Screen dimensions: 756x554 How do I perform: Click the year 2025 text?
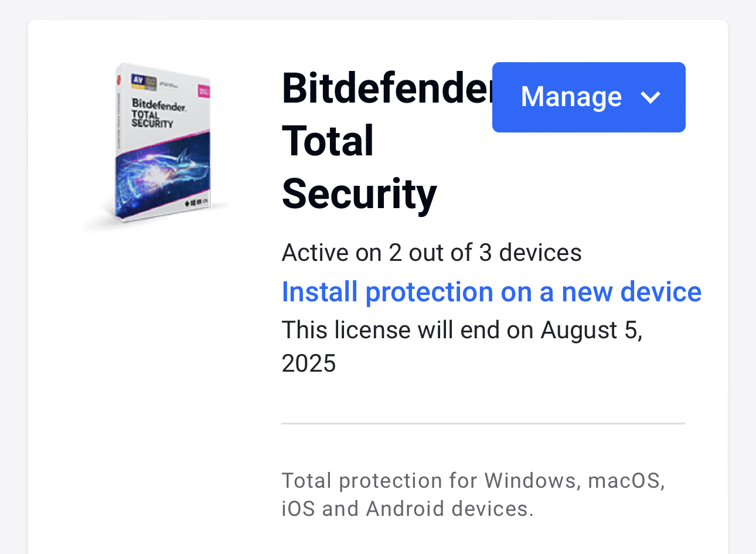pyautogui.click(x=309, y=363)
